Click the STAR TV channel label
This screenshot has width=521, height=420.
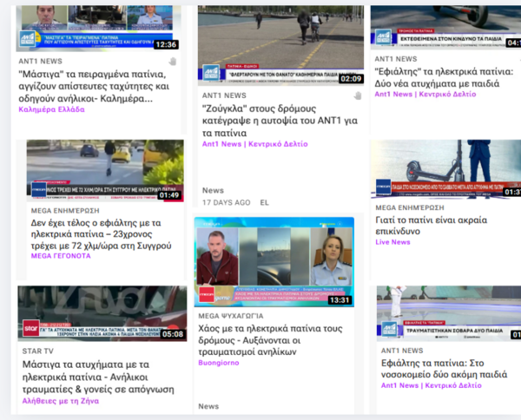click(x=37, y=351)
